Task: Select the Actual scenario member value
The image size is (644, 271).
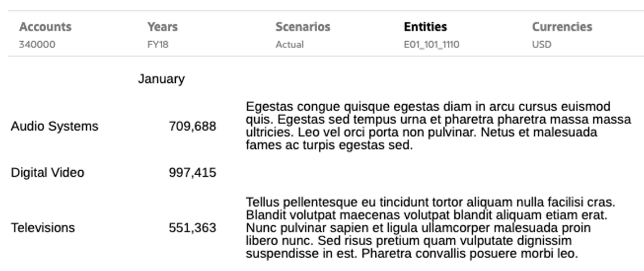Action: point(289,45)
